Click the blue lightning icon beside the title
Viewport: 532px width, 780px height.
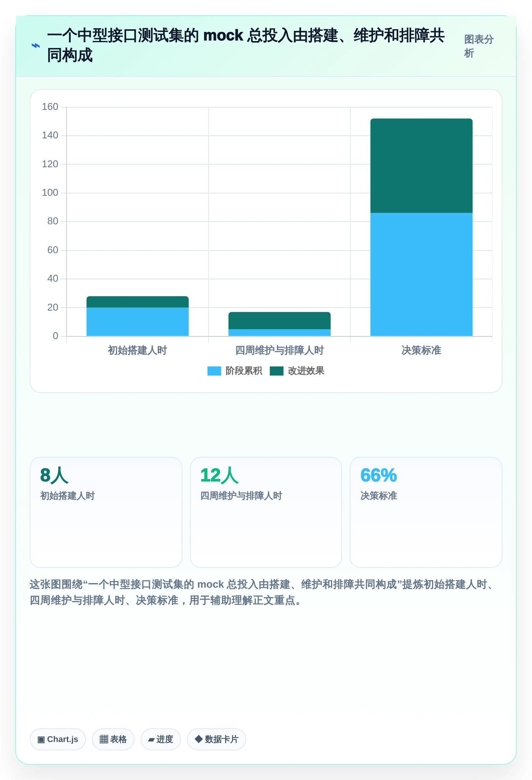pyautogui.click(x=35, y=46)
